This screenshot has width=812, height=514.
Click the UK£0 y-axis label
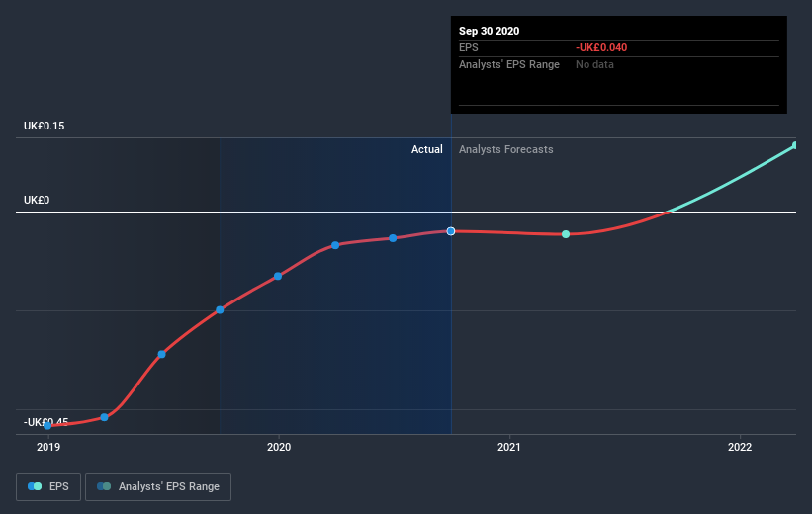(x=37, y=200)
